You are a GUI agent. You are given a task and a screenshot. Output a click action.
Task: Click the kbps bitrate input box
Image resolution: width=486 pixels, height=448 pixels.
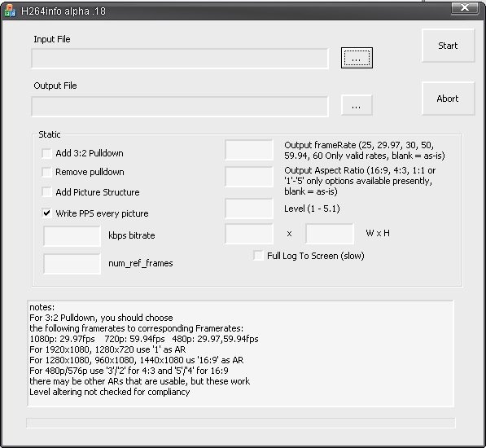pyautogui.click(x=72, y=236)
